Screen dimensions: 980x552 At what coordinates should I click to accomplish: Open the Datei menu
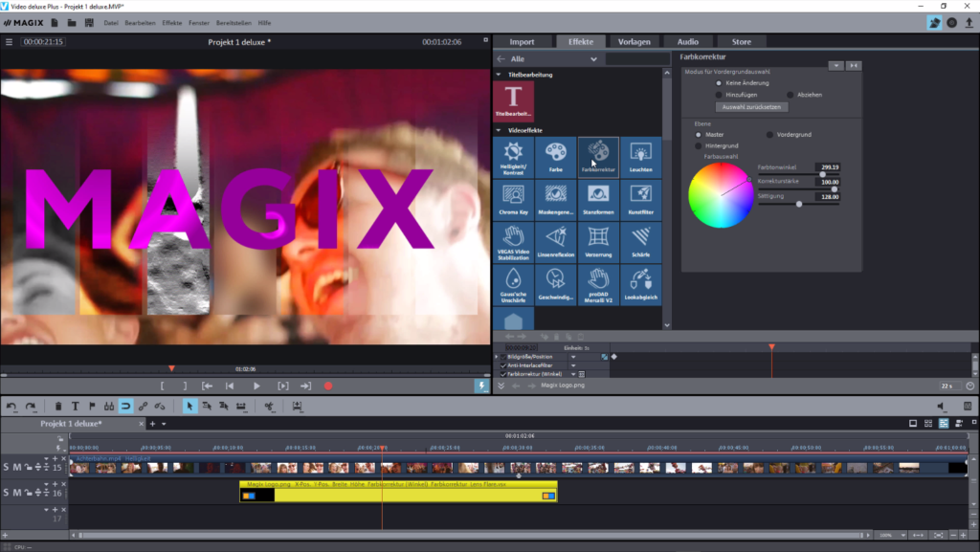[111, 23]
